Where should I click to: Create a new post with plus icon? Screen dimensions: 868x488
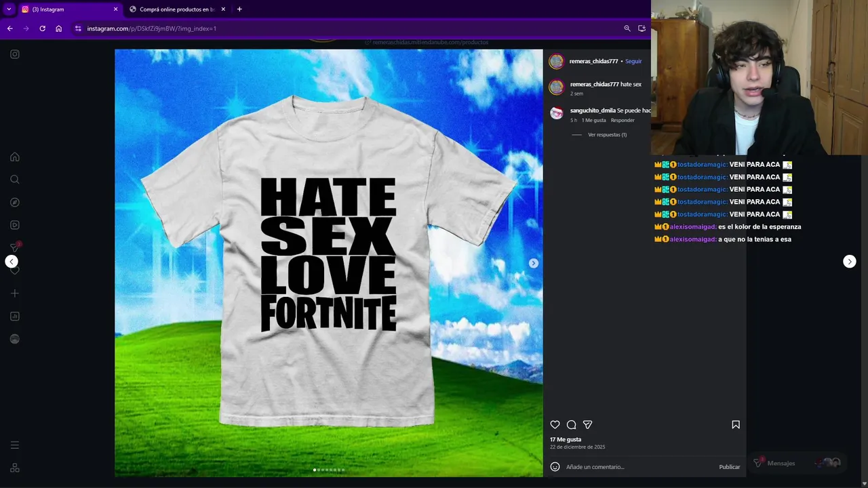click(15, 293)
